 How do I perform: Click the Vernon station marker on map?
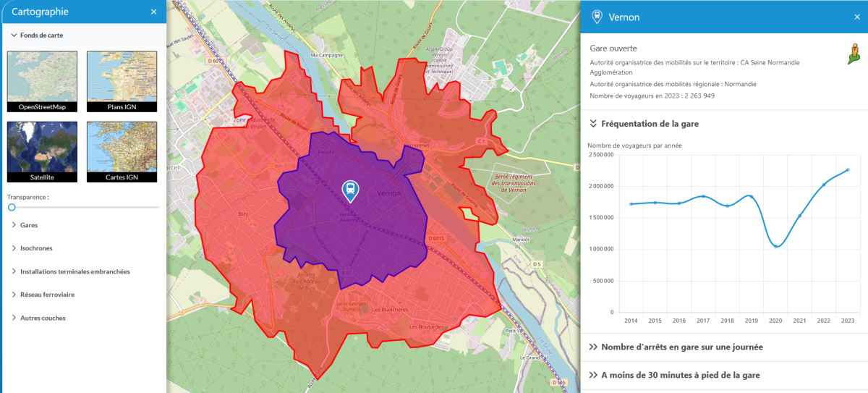(x=349, y=190)
